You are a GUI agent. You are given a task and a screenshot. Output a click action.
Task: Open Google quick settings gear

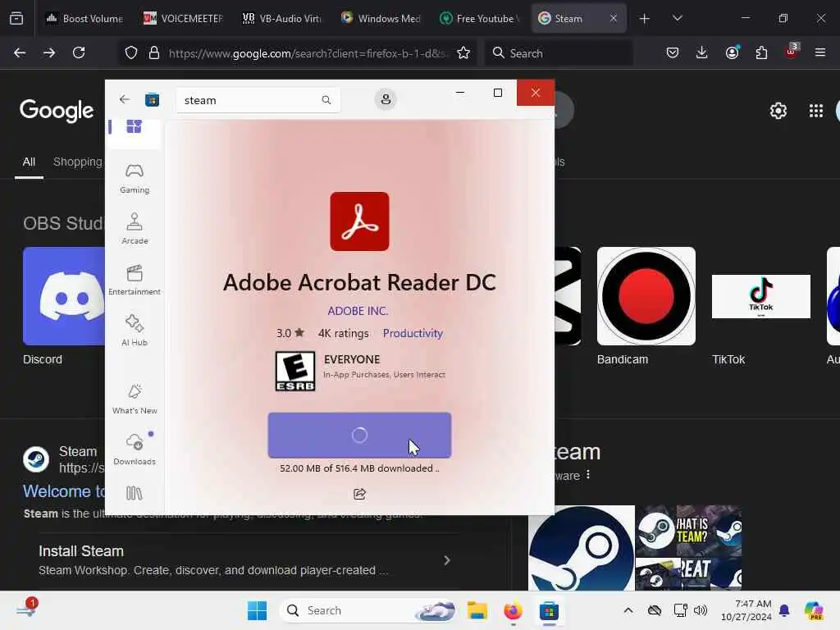tap(778, 111)
